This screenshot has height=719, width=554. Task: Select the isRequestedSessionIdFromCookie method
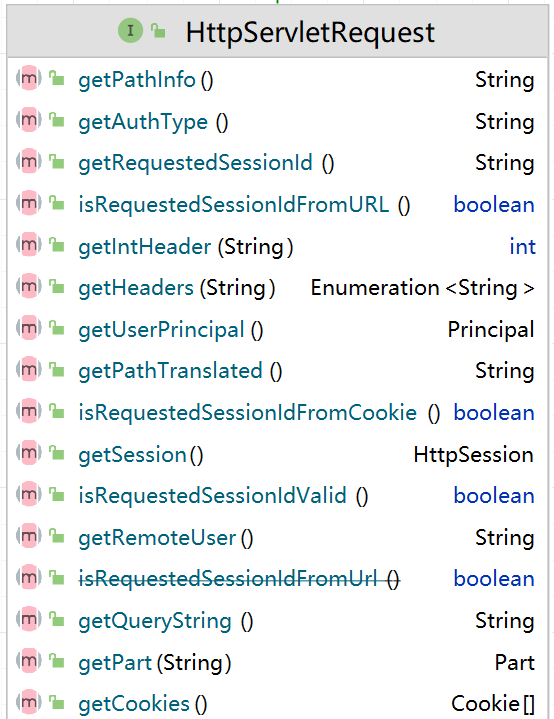point(259,413)
